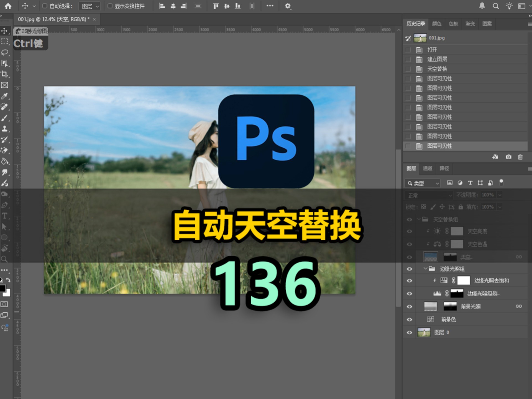Switch to the 通道 tab
The image size is (532, 399).
[x=428, y=168]
